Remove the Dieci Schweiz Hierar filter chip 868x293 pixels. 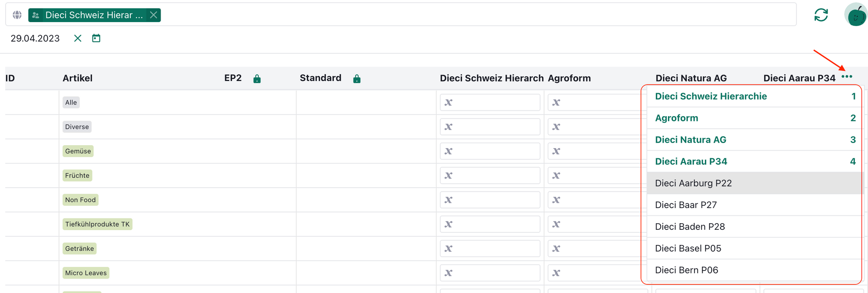(x=154, y=15)
